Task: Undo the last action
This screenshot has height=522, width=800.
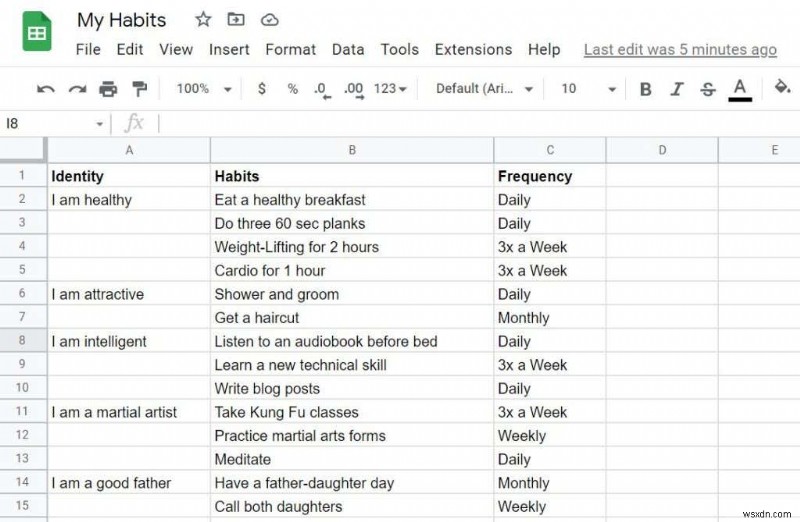Action: 46,89
